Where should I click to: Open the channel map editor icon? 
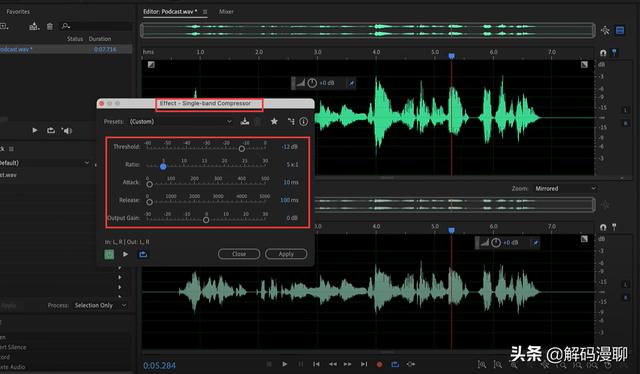(291, 121)
